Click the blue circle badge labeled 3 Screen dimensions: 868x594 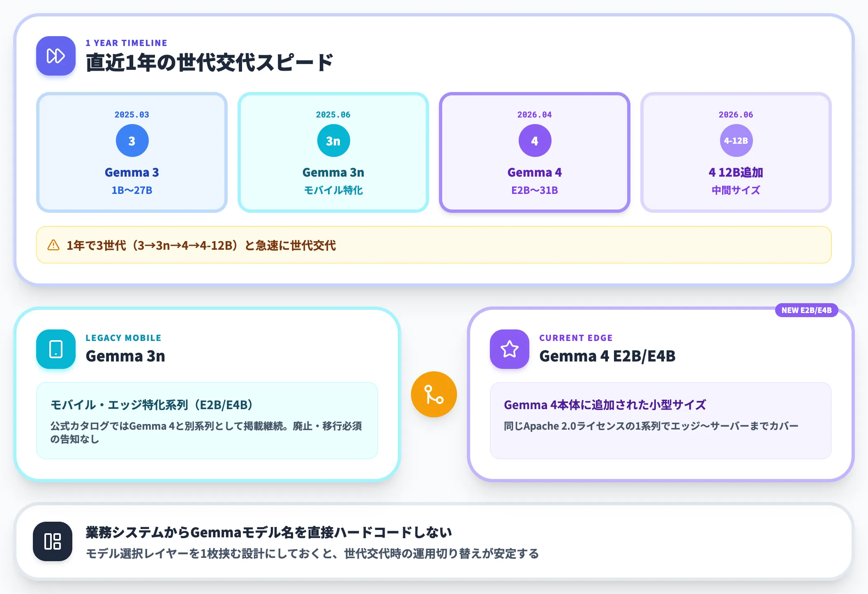pyautogui.click(x=132, y=140)
